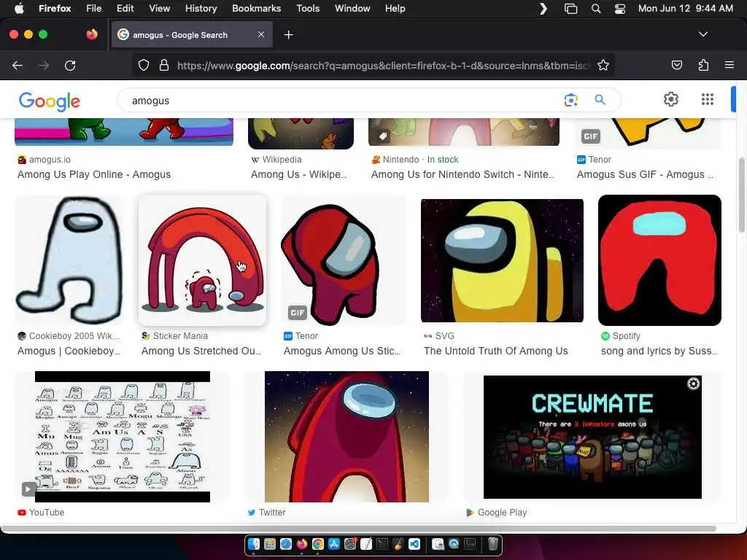Image resolution: width=747 pixels, height=560 pixels.
Task: Select the amogus - Google Search tab
Action: coord(192,35)
